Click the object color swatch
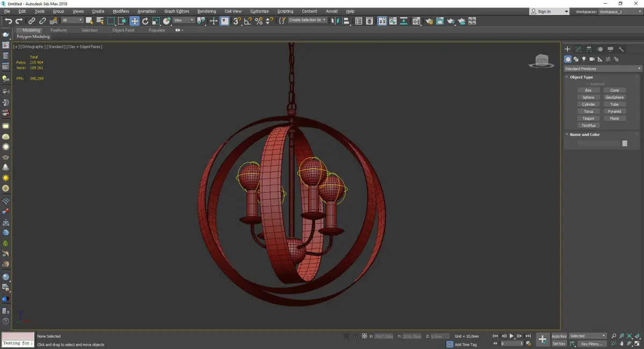 [x=625, y=143]
